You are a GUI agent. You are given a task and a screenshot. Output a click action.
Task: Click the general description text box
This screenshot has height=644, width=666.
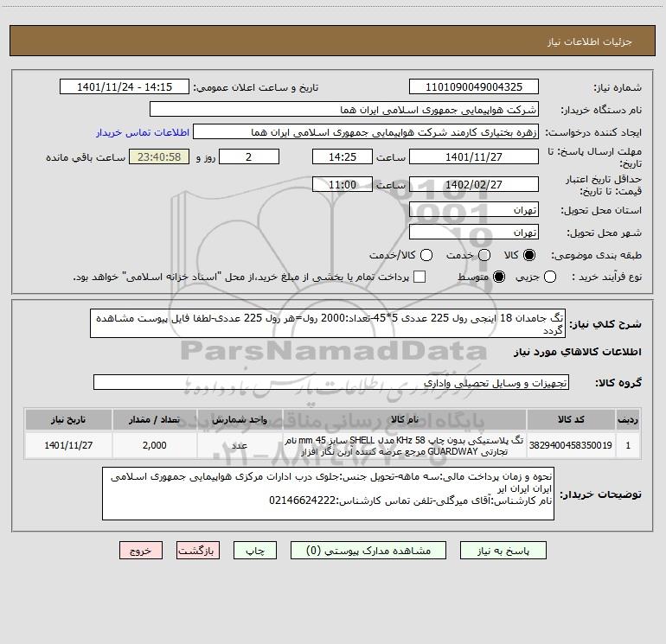click(328, 323)
